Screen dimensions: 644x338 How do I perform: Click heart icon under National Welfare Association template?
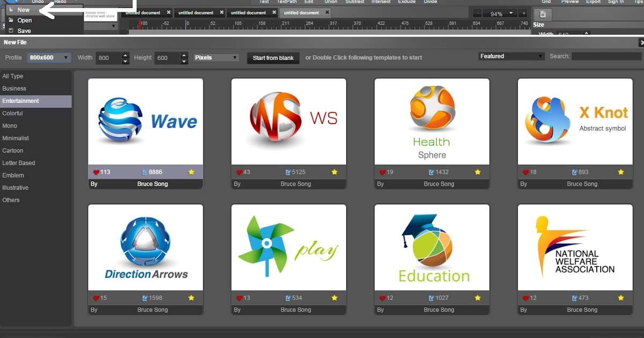click(526, 298)
